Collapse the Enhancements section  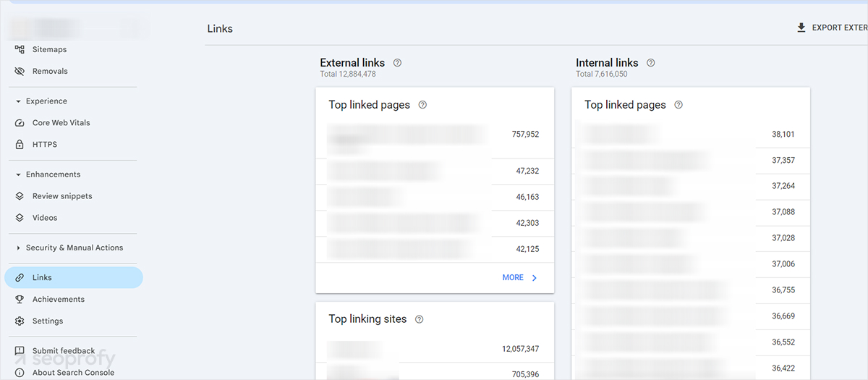(18, 174)
